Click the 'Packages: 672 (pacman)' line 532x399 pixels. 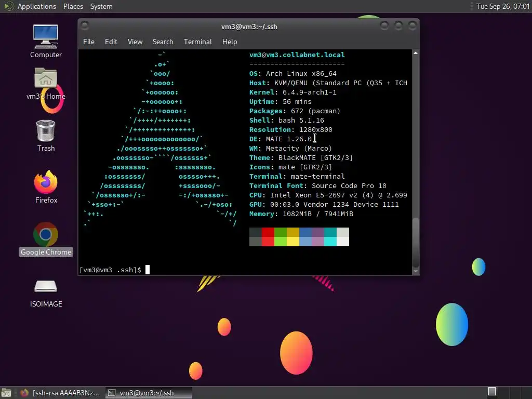pos(295,111)
